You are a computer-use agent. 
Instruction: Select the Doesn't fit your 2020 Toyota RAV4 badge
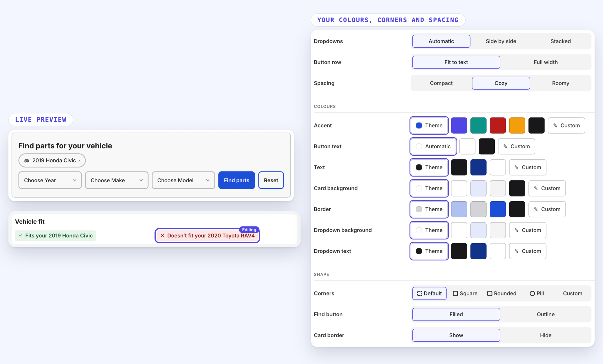[x=208, y=236]
